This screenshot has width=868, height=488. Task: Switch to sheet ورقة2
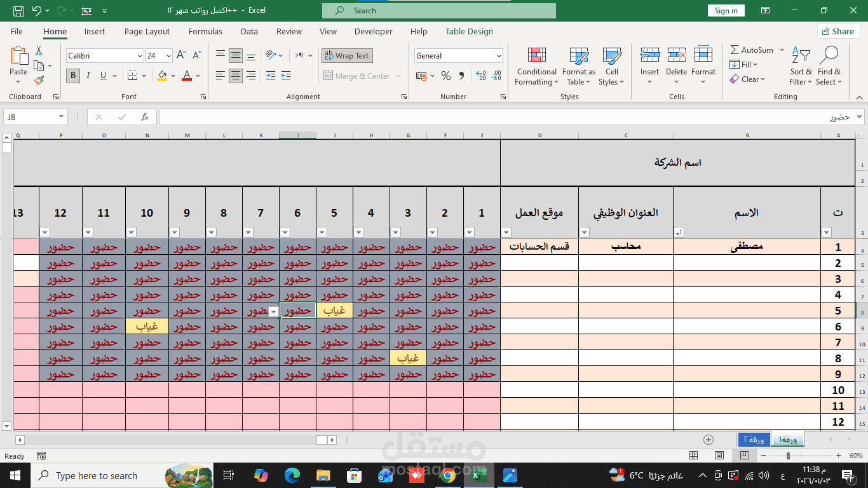[x=754, y=439]
